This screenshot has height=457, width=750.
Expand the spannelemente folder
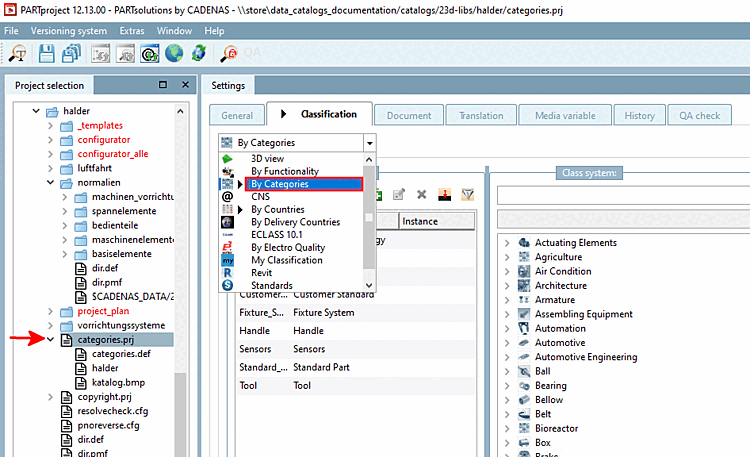pyautogui.click(x=65, y=211)
